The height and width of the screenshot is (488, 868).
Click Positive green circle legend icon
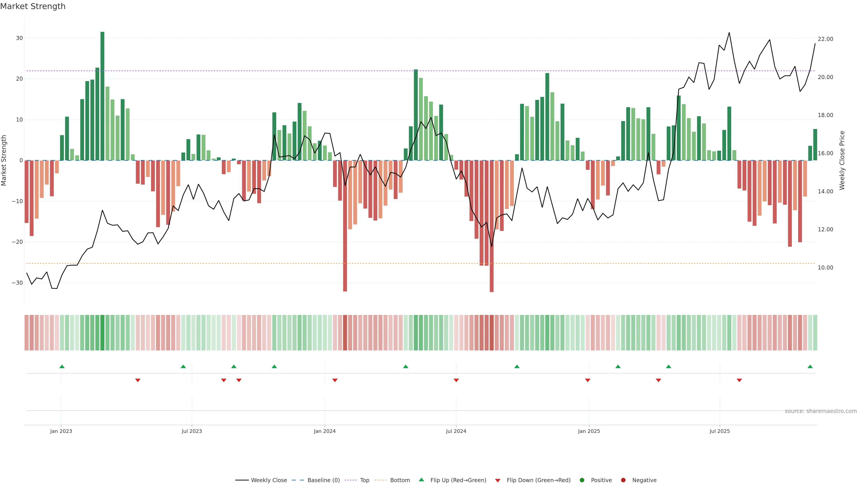pyautogui.click(x=582, y=480)
